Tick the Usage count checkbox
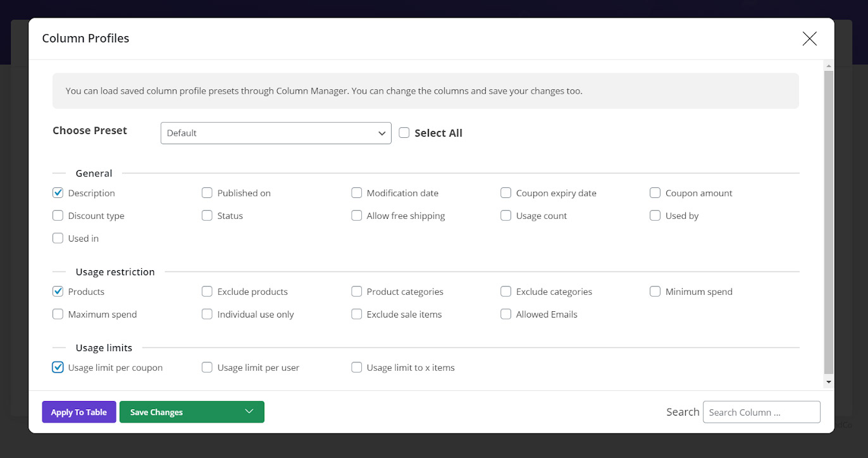The image size is (868, 458). (x=505, y=216)
